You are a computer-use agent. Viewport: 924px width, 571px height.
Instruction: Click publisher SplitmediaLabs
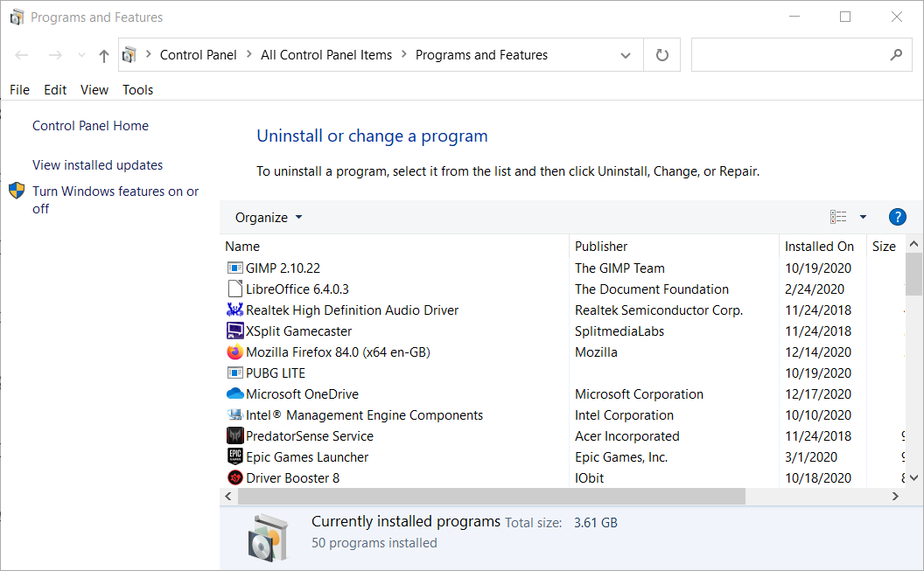[x=619, y=331]
